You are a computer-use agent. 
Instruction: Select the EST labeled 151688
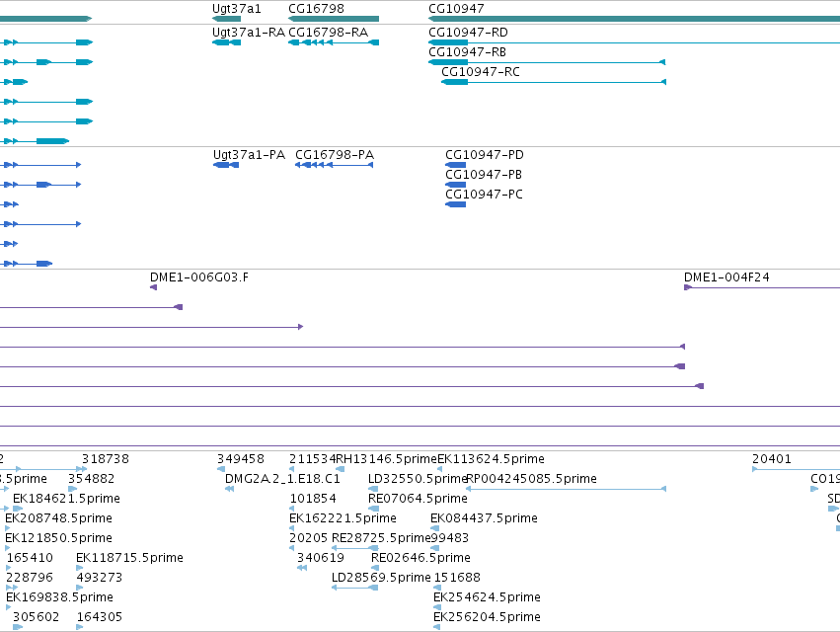tap(457, 578)
